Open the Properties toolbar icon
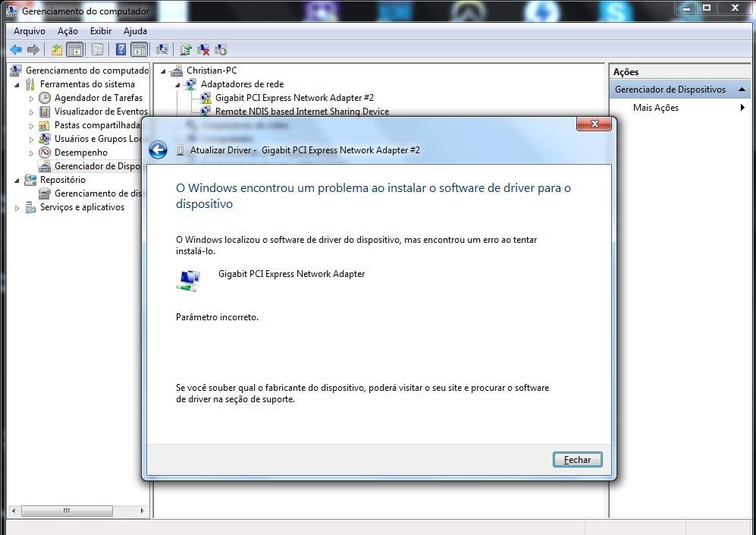 coord(97,49)
